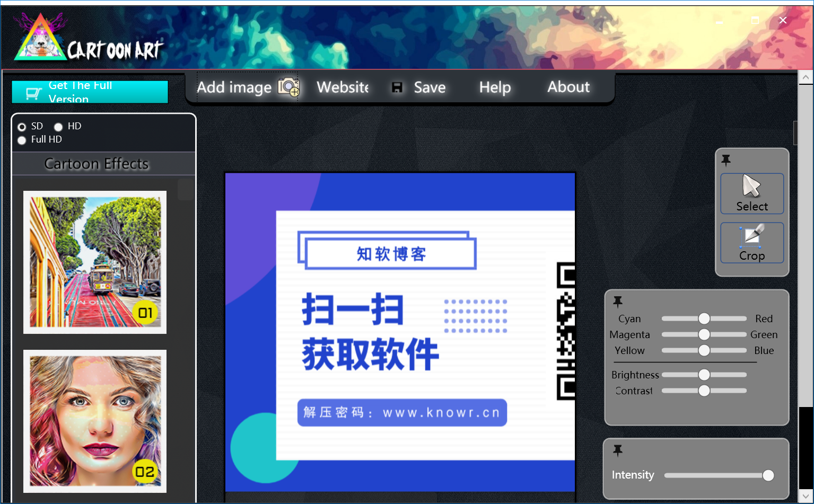Apply cartoon effect 01 street thumbnail

[x=95, y=262]
